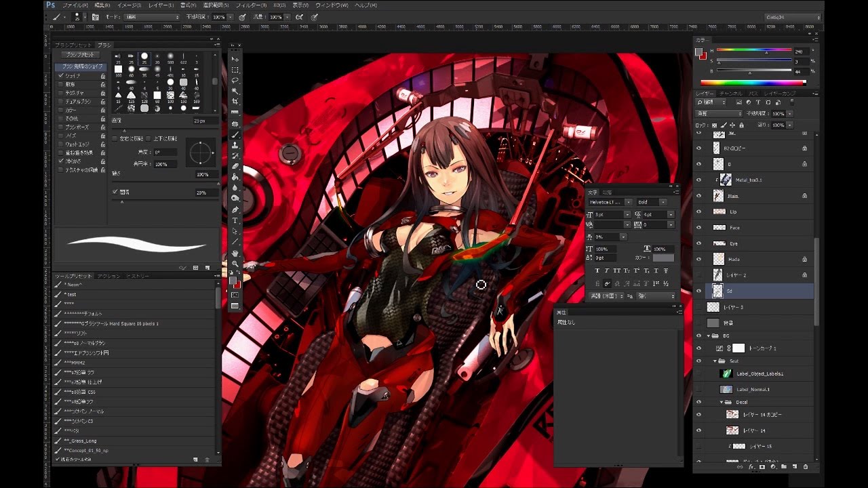The image size is (868, 488).
Task: Select the Dodge tool
Action: [235, 198]
